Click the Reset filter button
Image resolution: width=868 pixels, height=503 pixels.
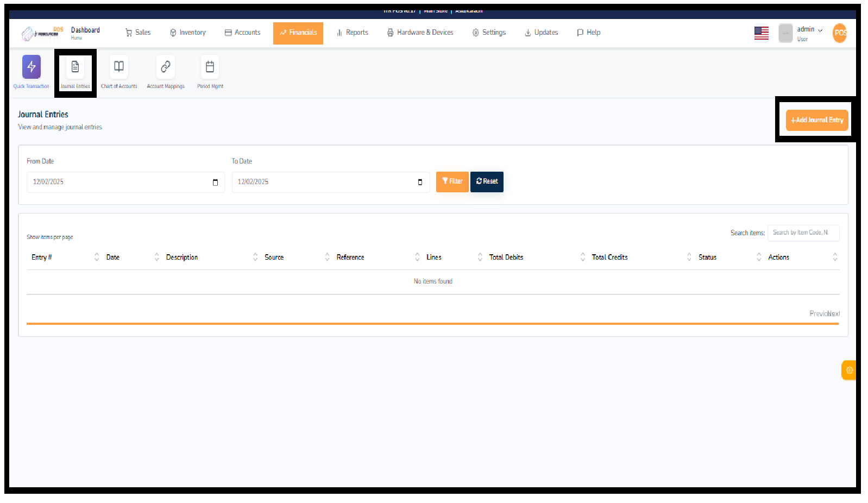487,182
